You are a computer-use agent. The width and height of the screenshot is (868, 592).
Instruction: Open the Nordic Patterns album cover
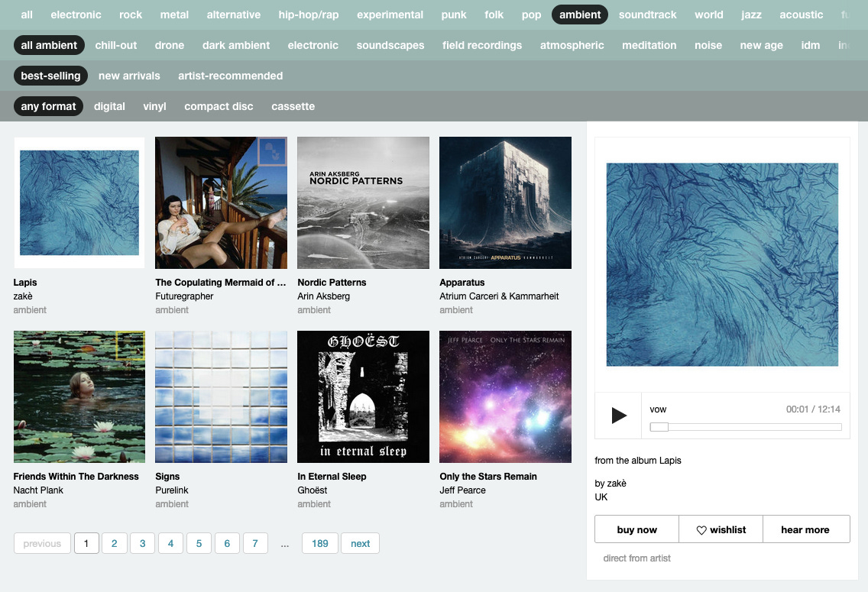(x=363, y=202)
